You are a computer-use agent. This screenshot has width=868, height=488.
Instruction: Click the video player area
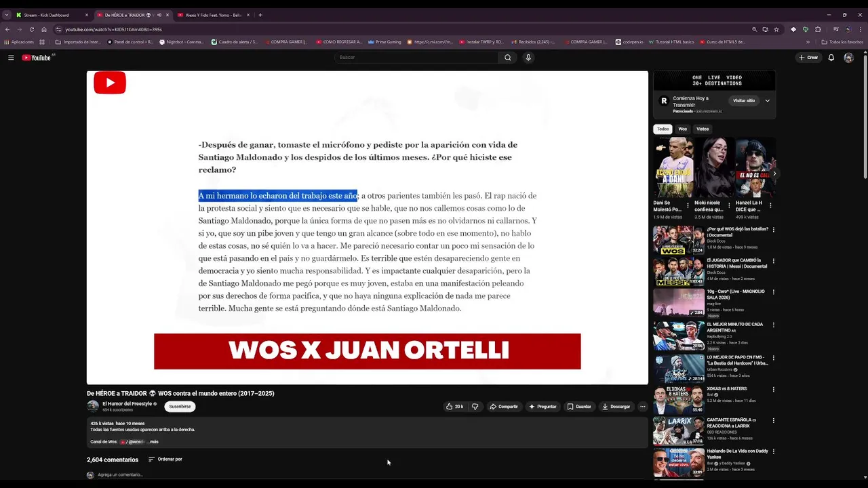pos(368,228)
